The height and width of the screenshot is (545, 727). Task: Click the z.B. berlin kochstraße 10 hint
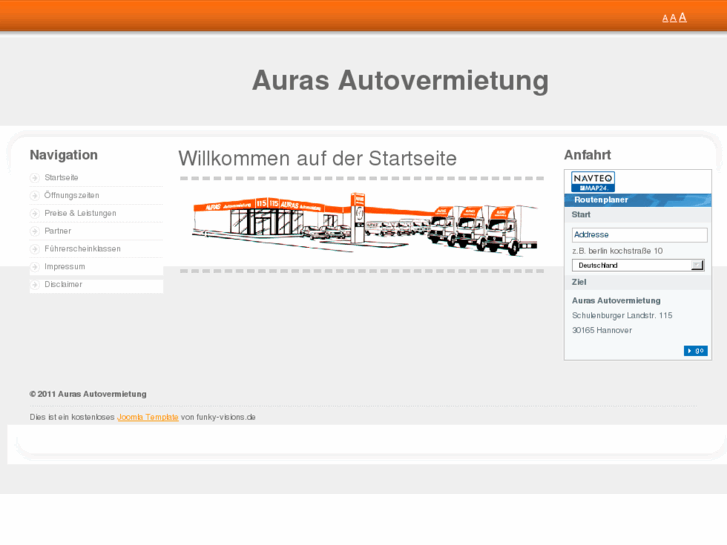click(x=617, y=251)
